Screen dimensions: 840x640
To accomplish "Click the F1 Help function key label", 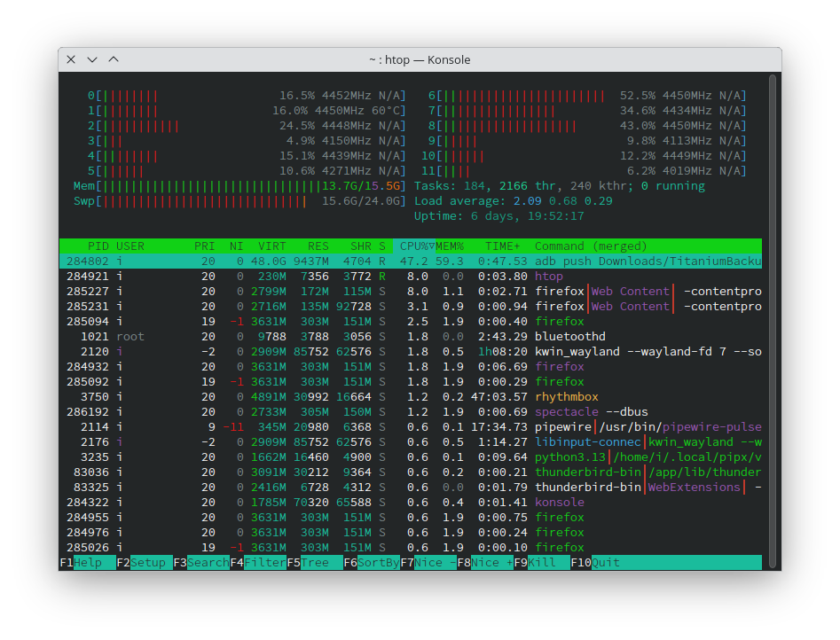I will pos(87,563).
